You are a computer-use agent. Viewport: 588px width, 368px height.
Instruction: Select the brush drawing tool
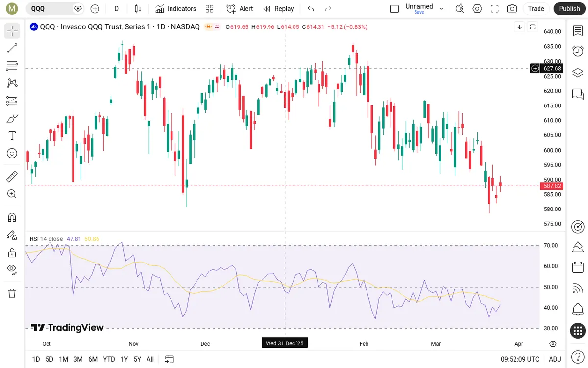click(x=12, y=118)
